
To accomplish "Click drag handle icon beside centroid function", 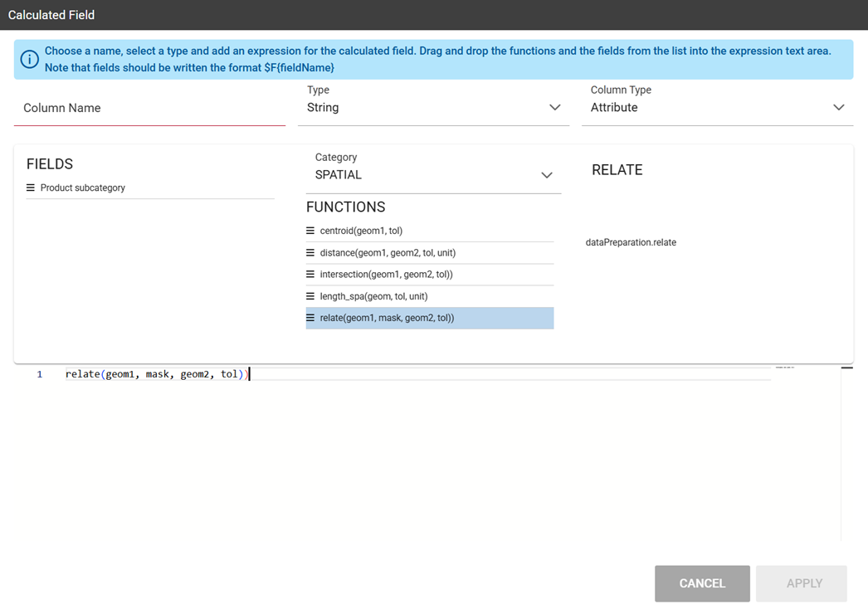I will click(310, 231).
